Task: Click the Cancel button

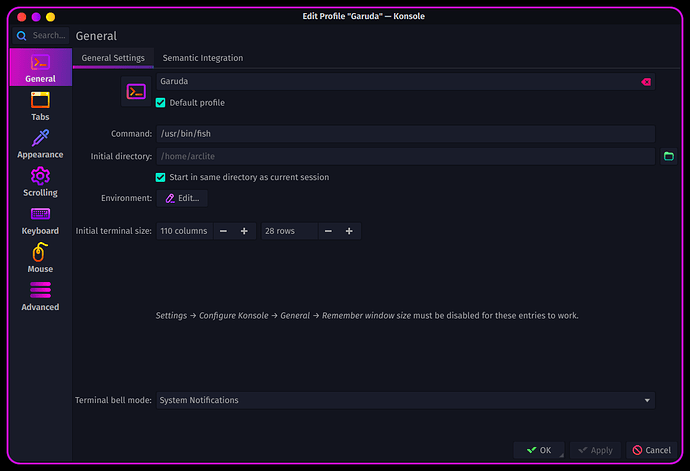Action: (652, 450)
